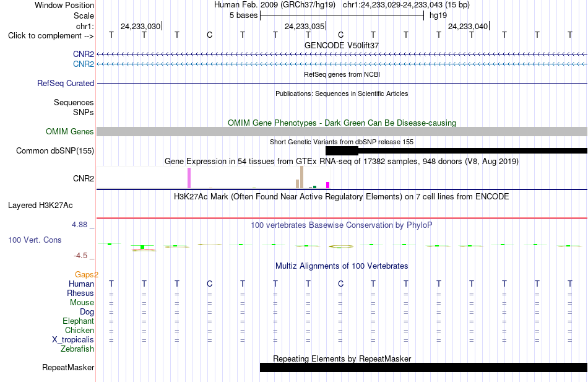Click the 4.88 PhyloP upper scale value

[79, 224]
